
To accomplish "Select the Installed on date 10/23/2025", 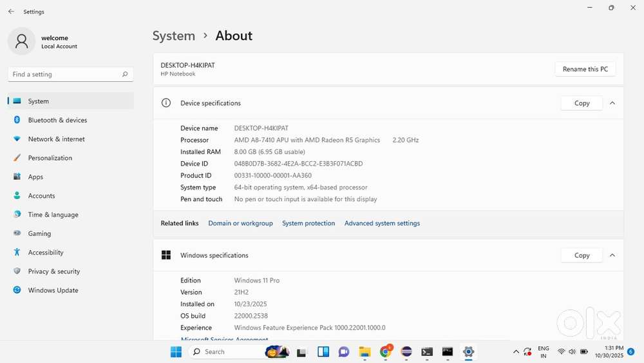I will [250, 304].
